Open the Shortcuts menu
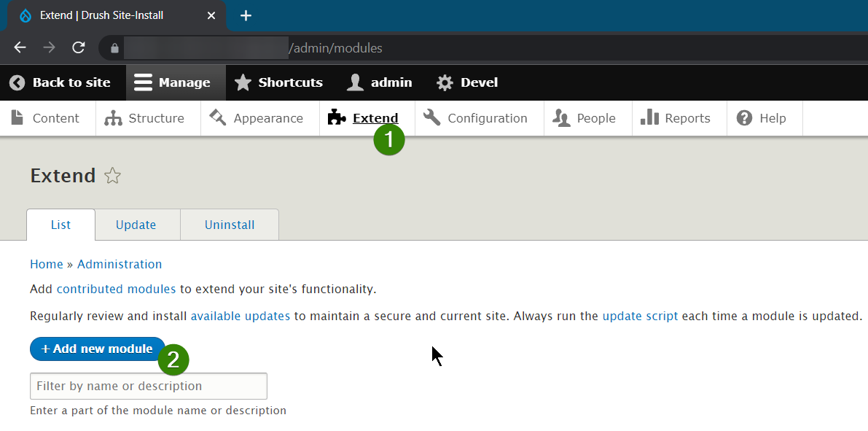The image size is (868, 431). pyautogui.click(x=278, y=82)
